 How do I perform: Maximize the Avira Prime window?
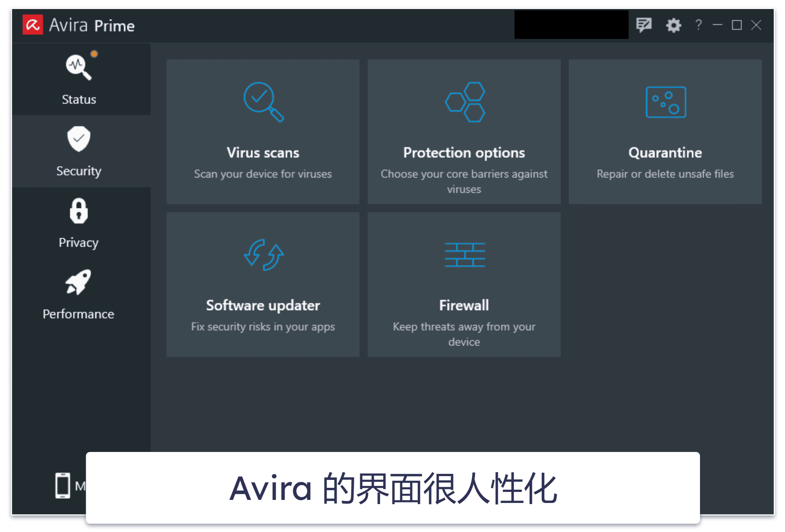click(737, 25)
